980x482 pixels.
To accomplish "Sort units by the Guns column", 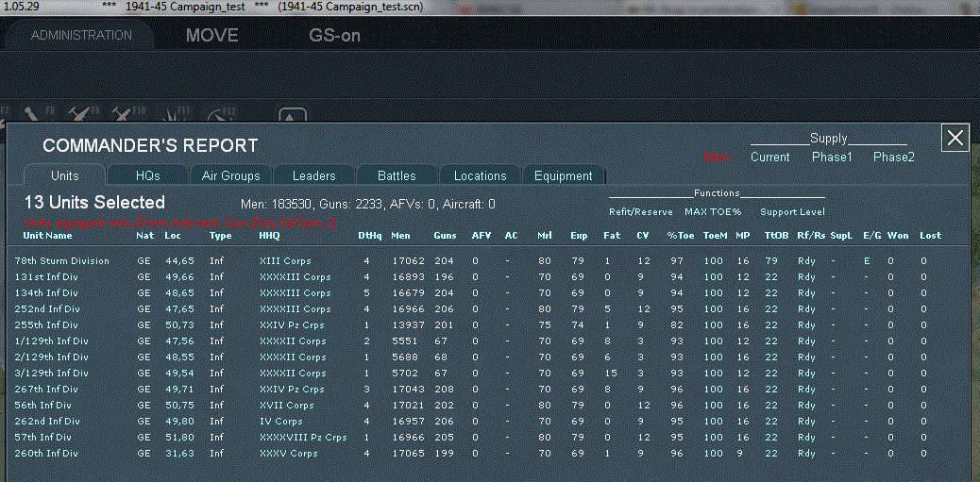I will (x=445, y=236).
